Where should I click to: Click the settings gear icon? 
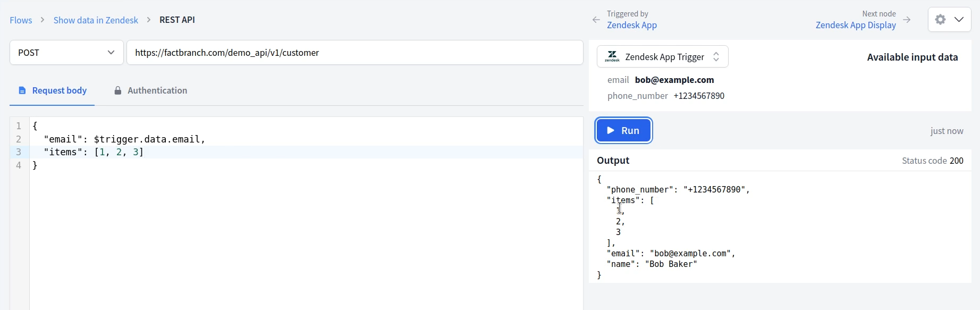(940, 20)
